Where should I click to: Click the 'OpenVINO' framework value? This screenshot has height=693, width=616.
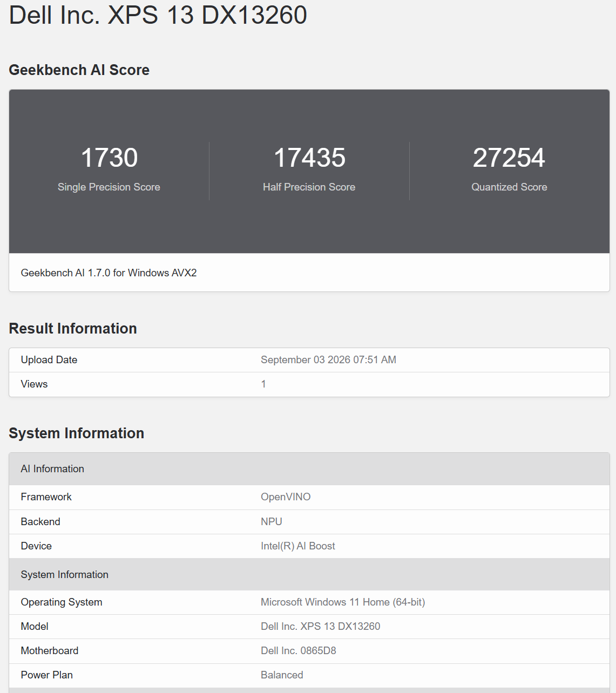pos(286,497)
